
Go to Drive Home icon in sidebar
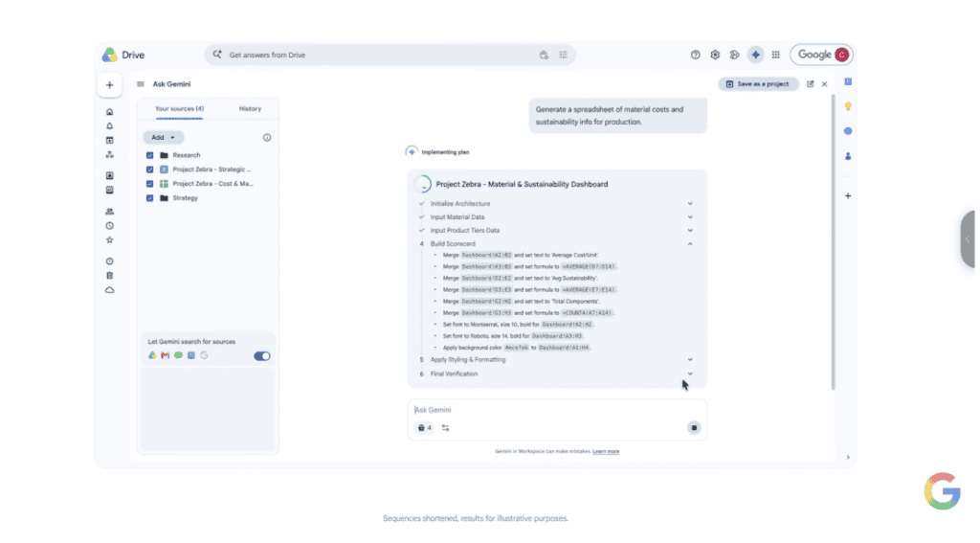(x=109, y=112)
